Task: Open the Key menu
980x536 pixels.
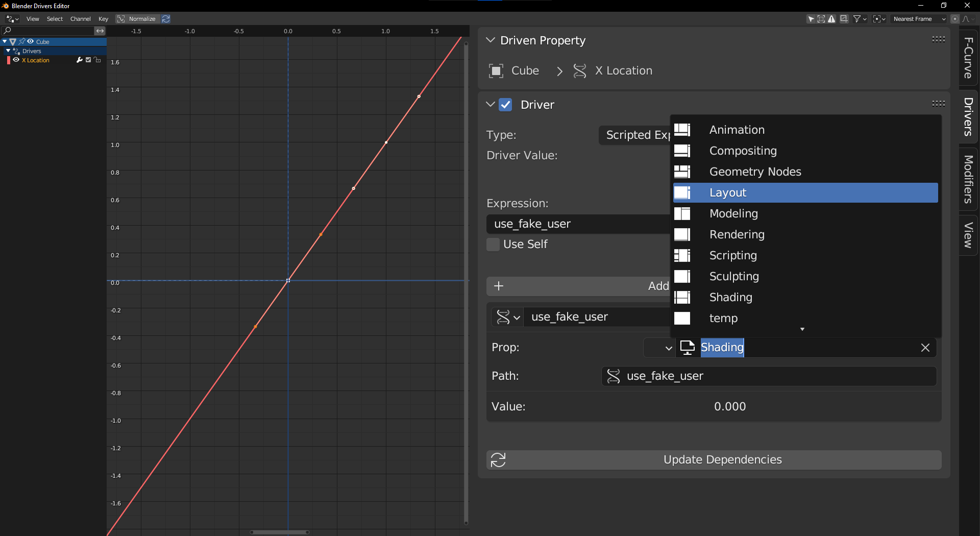Action: click(x=103, y=19)
